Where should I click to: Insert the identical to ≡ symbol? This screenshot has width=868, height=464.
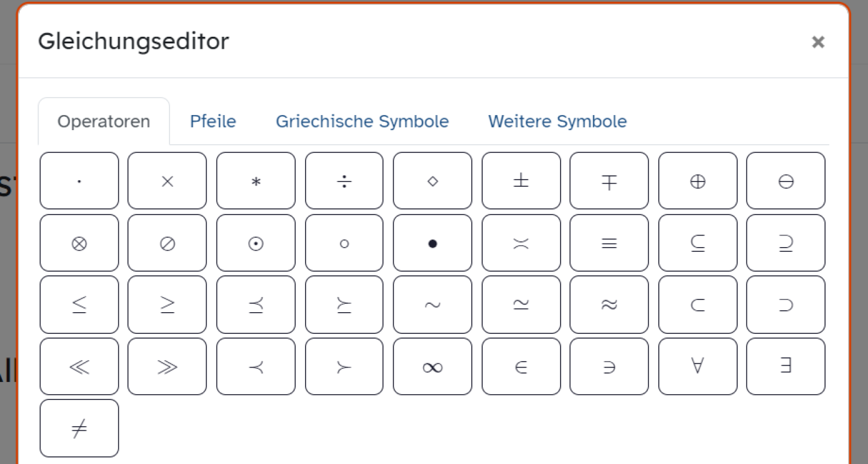point(609,242)
